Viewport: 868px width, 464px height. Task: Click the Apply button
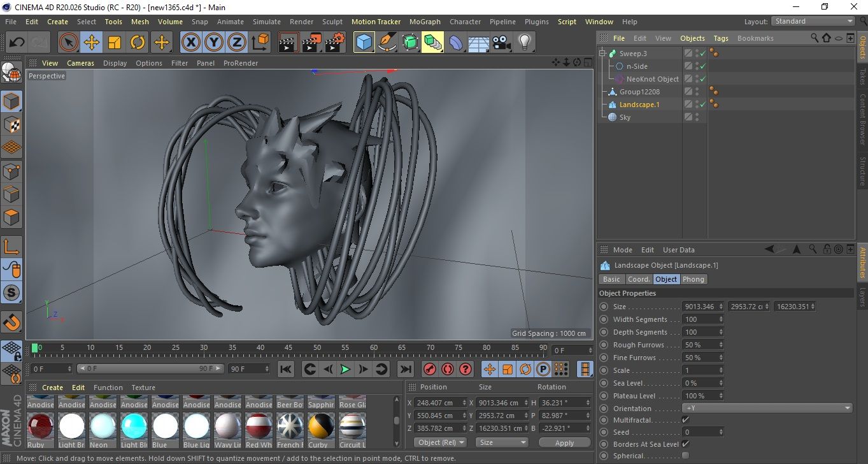point(564,442)
